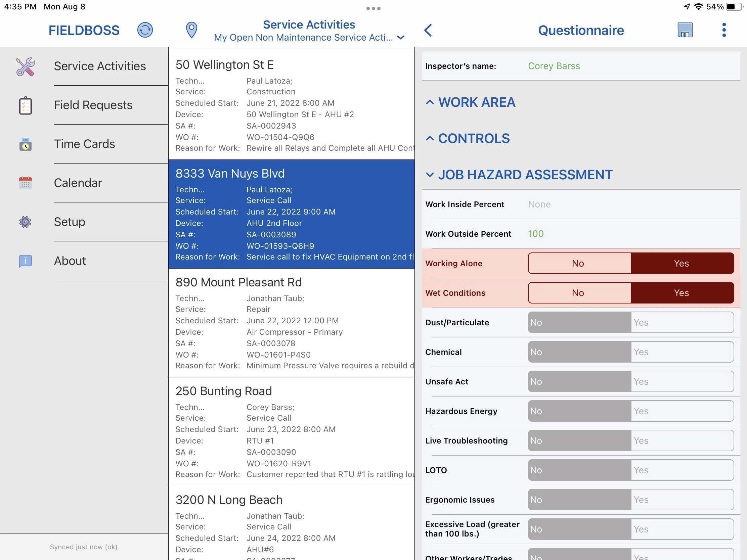Go back with the left chevron

428,30
